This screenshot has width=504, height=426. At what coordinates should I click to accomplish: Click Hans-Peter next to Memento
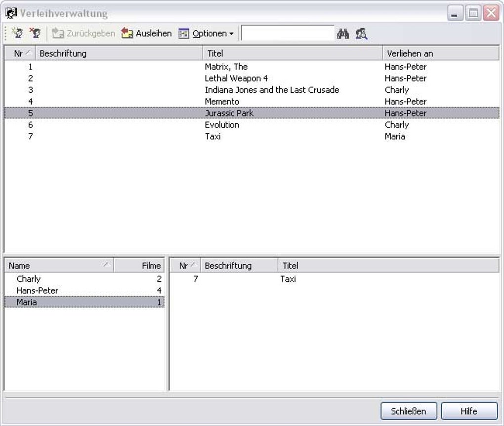pyautogui.click(x=405, y=102)
